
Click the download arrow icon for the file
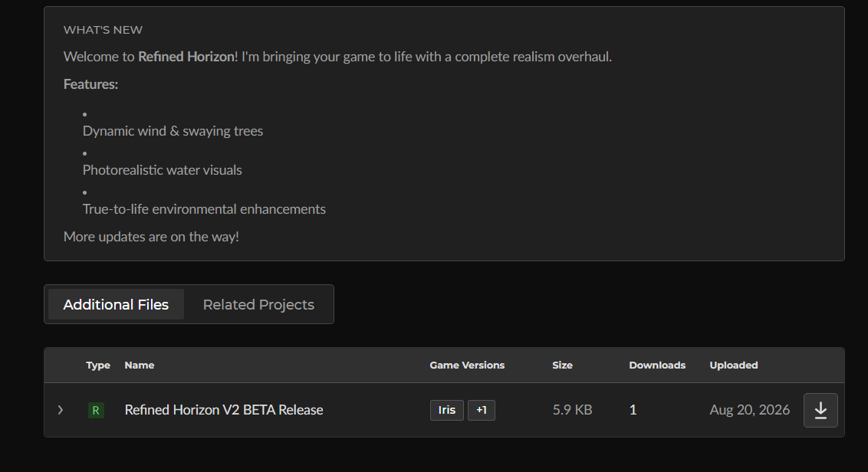pyautogui.click(x=820, y=410)
